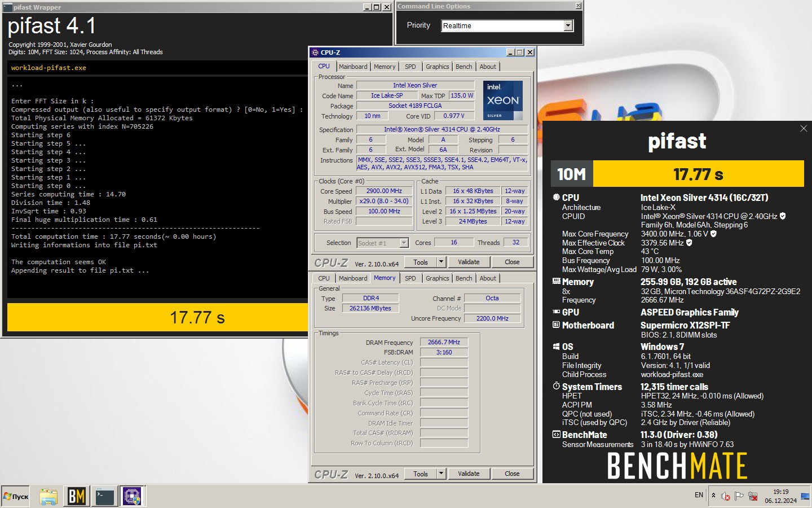
Task: Activate the CPU-Z taskbar icon
Action: pyautogui.click(x=132, y=496)
